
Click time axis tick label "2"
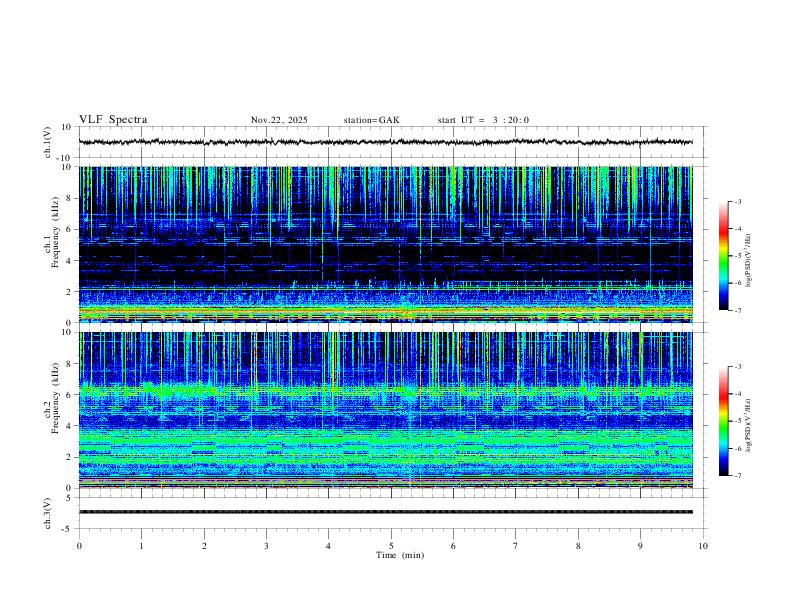pyautogui.click(x=204, y=546)
